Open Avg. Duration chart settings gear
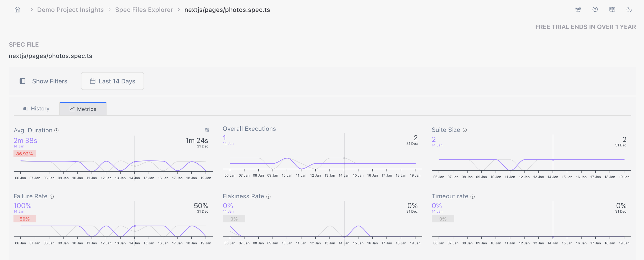 (x=207, y=130)
